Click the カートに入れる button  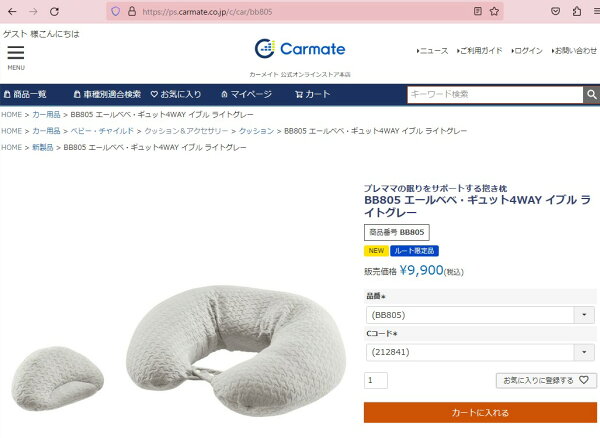pyautogui.click(x=480, y=412)
